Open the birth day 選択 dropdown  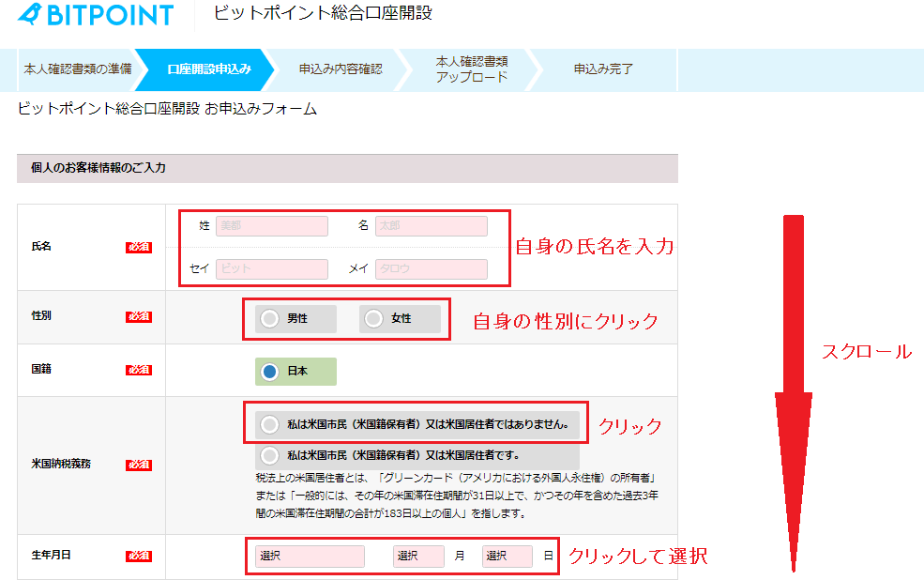tap(507, 556)
